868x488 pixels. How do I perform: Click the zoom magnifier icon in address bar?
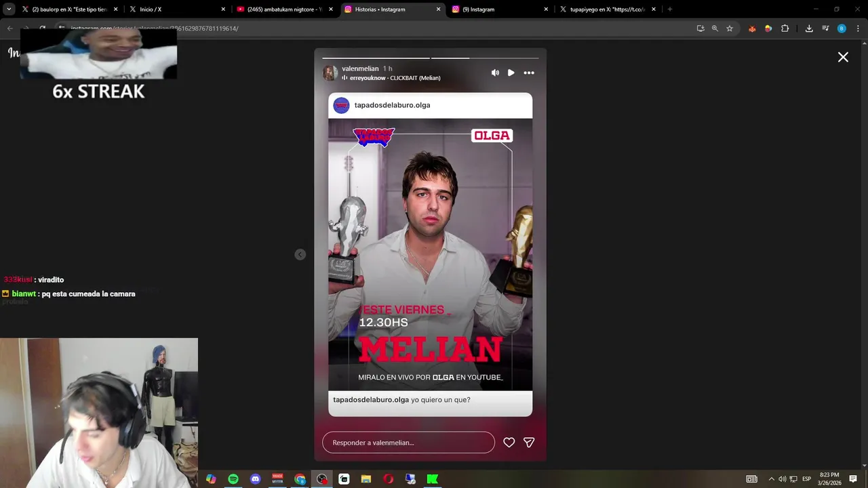[715, 28]
